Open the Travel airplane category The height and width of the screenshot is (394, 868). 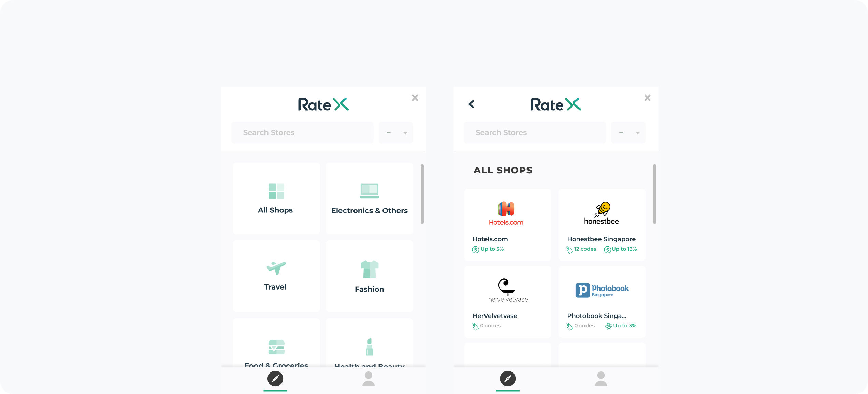(x=276, y=268)
